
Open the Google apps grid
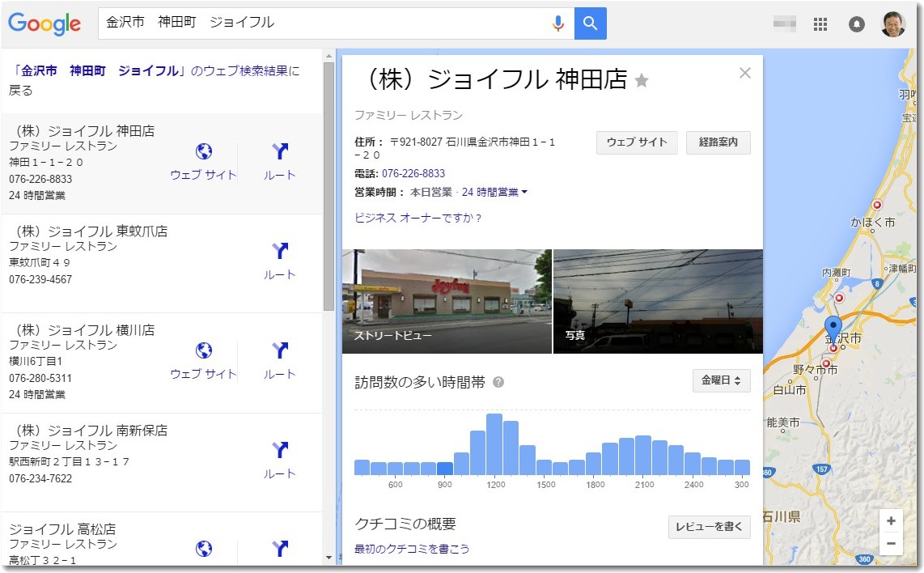pos(820,24)
